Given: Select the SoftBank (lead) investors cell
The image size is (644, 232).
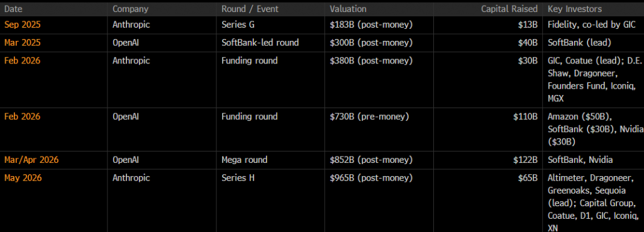Looking at the screenshot, I should click(579, 43).
